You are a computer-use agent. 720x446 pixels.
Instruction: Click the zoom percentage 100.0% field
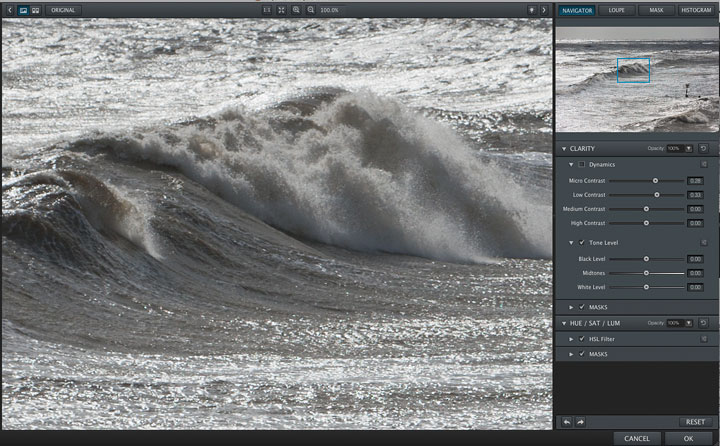coord(329,10)
